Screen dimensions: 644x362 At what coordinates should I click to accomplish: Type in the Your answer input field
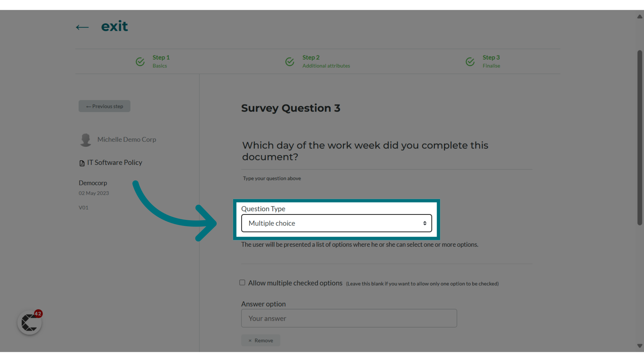pos(349,318)
